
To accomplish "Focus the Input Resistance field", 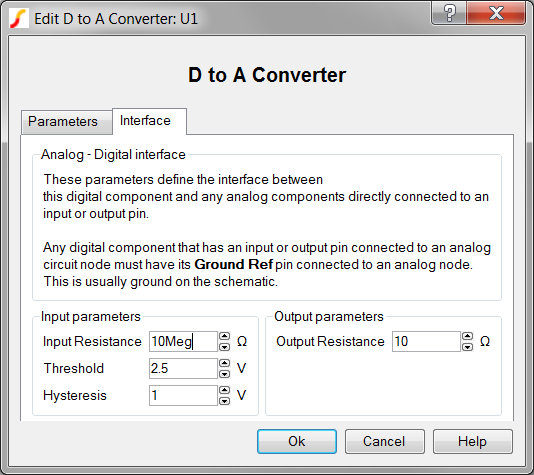I will click(183, 342).
